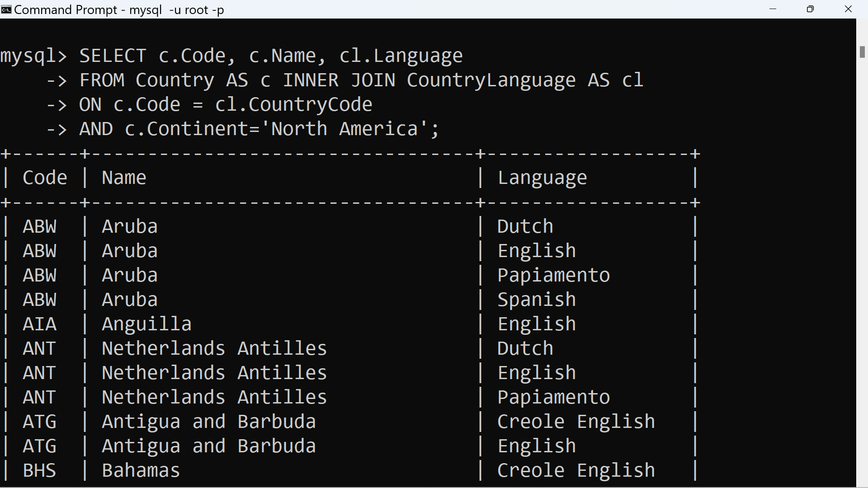The height and width of the screenshot is (488, 868).
Task: Click the 'AIA' code cell
Action: click(x=40, y=324)
